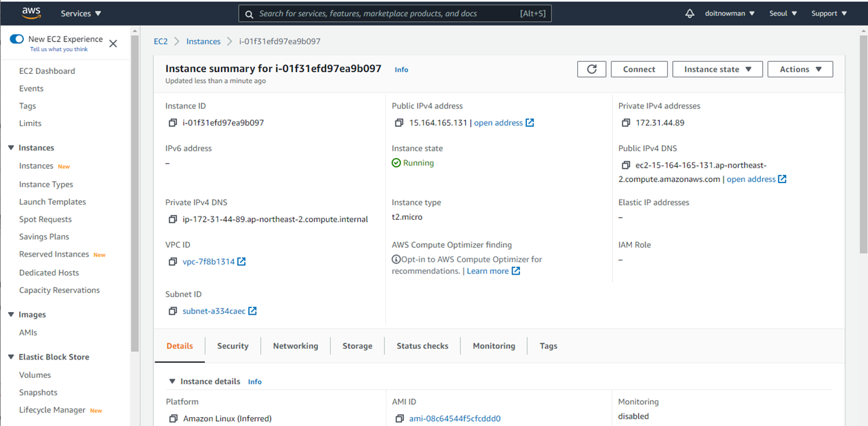Go to Instances in the breadcrumb
Viewport: 868px width, 426px height.
[203, 41]
